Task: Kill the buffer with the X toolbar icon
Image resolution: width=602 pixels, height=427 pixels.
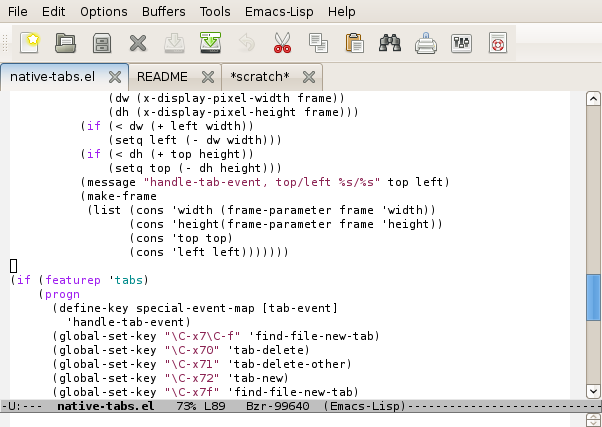Action: click(x=138, y=43)
